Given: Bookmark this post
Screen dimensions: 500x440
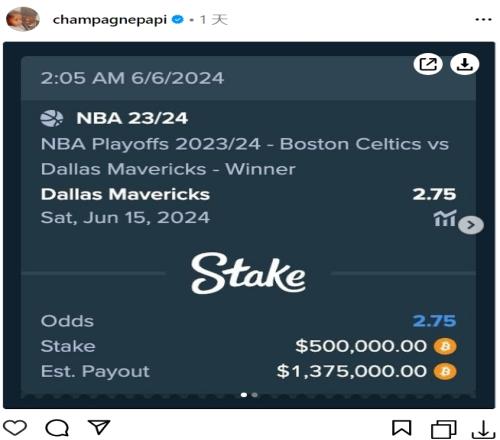Looking at the screenshot, I should point(402,428).
